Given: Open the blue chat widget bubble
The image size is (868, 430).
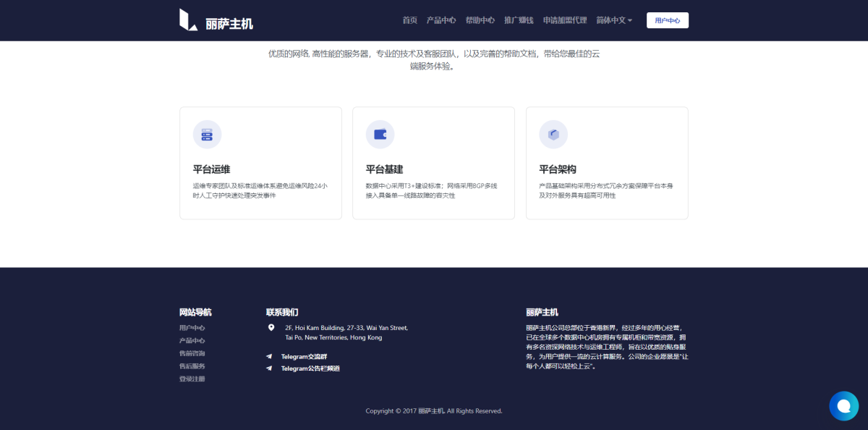Looking at the screenshot, I should click(843, 406).
